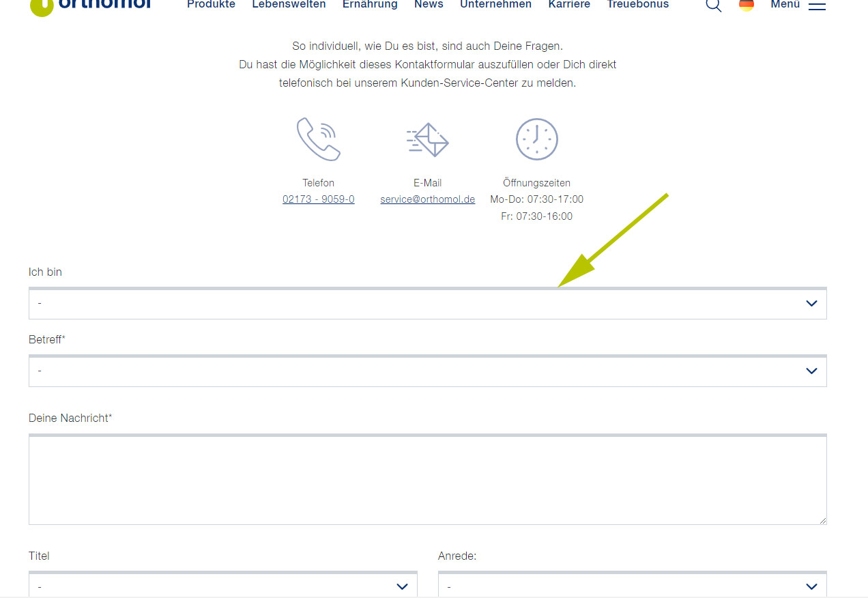Click the Öffnungszeiten label
Viewport: 868px width, 598px height.
537,183
